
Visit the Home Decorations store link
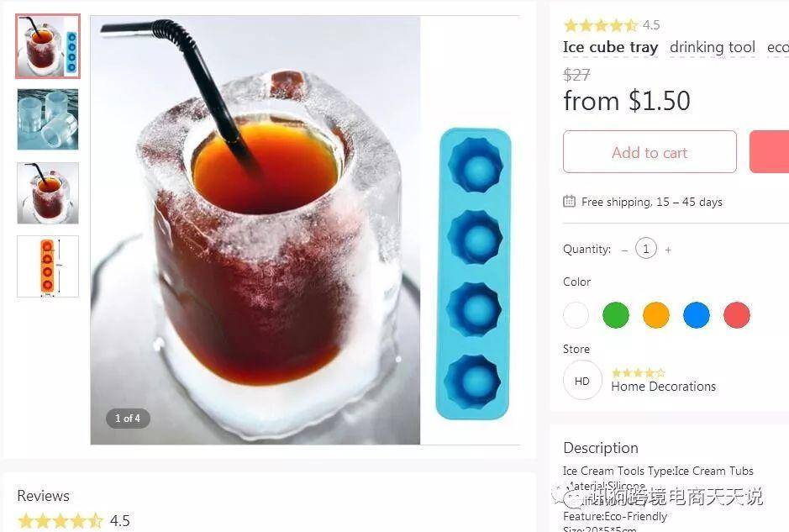coord(663,387)
